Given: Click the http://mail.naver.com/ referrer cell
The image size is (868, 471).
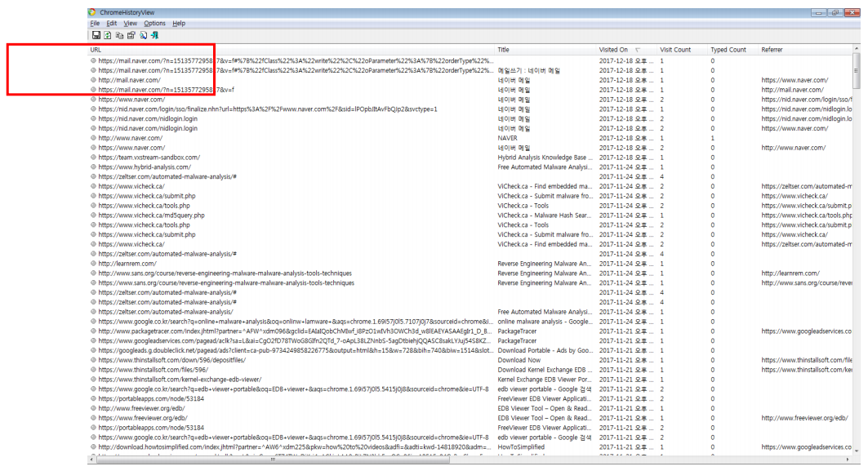Looking at the screenshot, I should coord(792,90).
